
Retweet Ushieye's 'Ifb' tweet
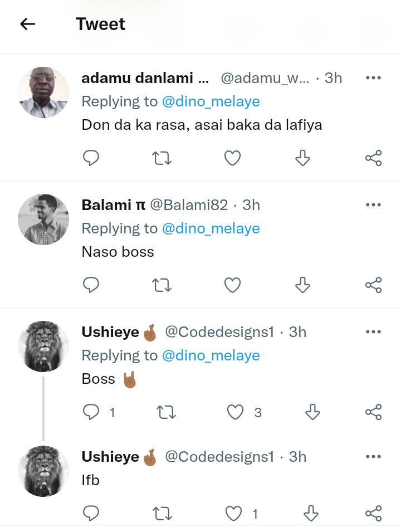click(x=162, y=513)
